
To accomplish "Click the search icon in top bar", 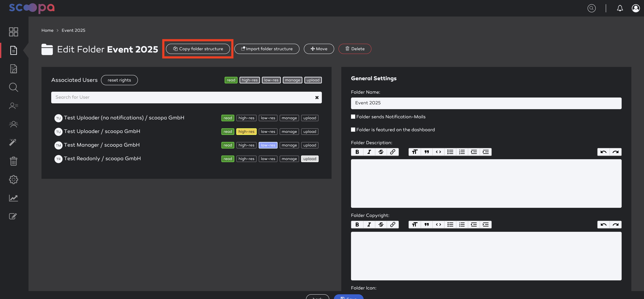I will pos(591,8).
